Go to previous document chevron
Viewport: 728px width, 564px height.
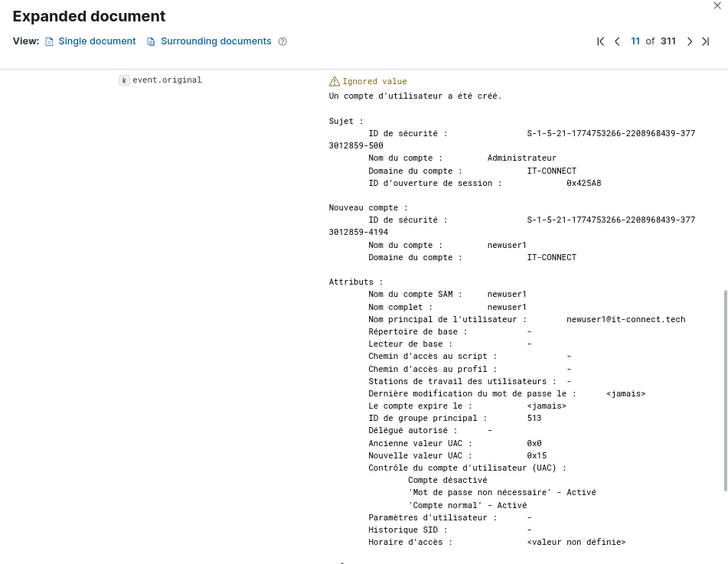[617, 41]
